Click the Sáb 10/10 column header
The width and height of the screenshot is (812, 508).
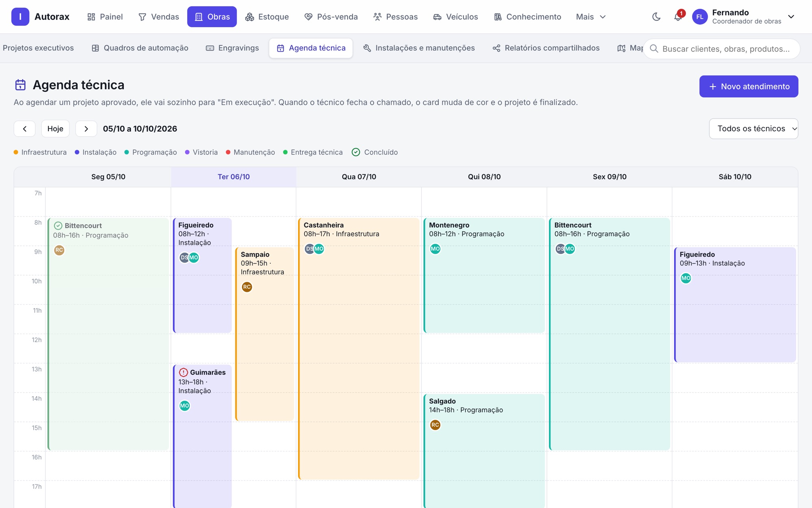pyautogui.click(x=735, y=177)
